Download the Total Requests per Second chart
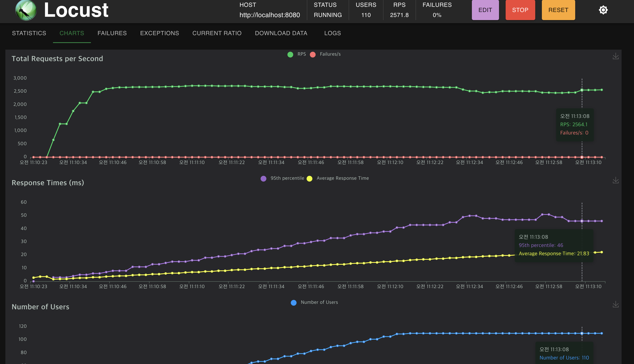This screenshot has width=634, height=364. tap(616, 56)
